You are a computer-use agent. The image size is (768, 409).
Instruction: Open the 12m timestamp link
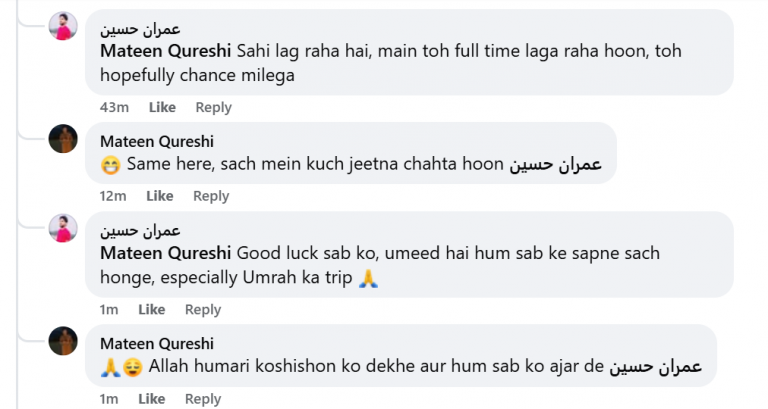(x=113, y=196)
